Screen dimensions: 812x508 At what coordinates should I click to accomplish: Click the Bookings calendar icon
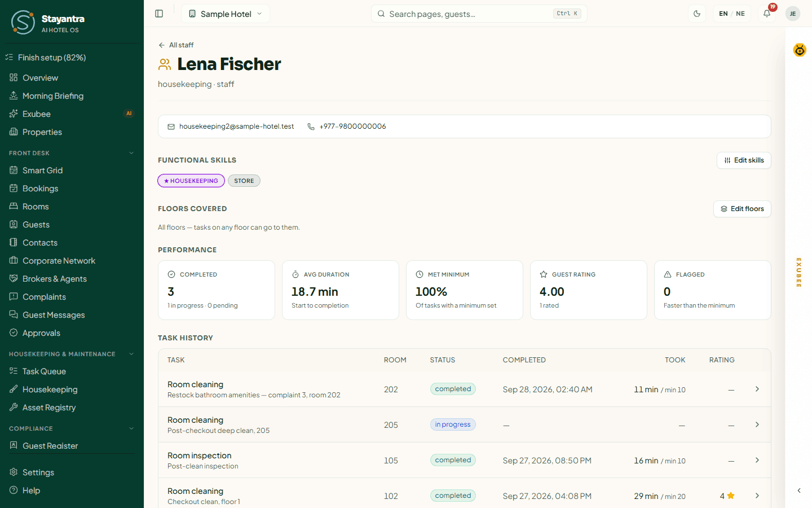pyautogui.click(x=14, y=188)
